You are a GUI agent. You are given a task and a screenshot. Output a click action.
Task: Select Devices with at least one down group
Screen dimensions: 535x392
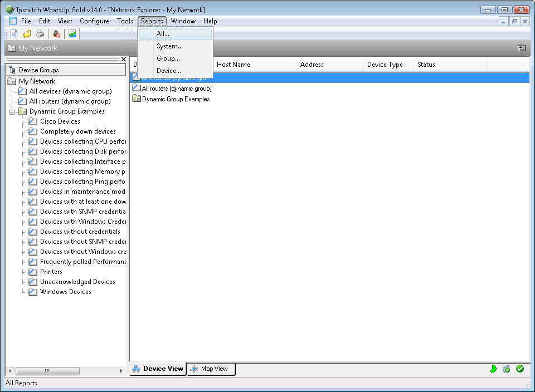coord(83,202)
